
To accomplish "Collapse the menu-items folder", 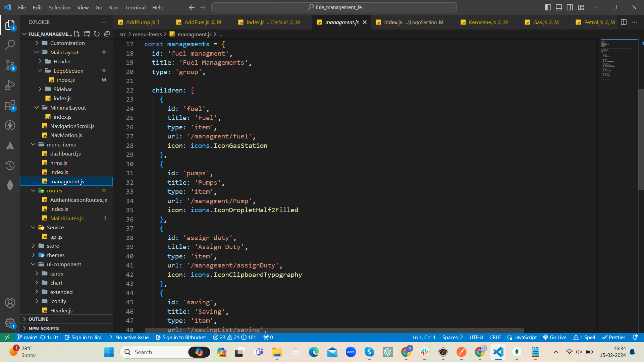I will coord(61,144).
